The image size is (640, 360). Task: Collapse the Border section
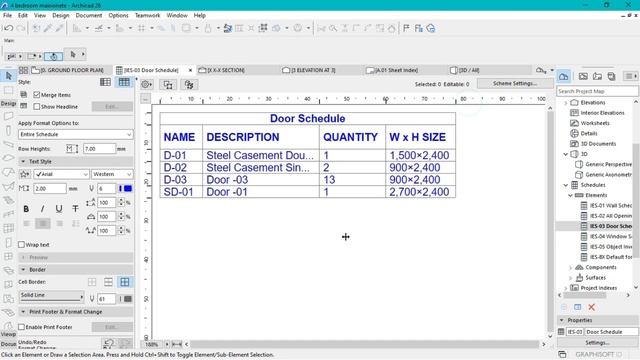tap(23, 270)
